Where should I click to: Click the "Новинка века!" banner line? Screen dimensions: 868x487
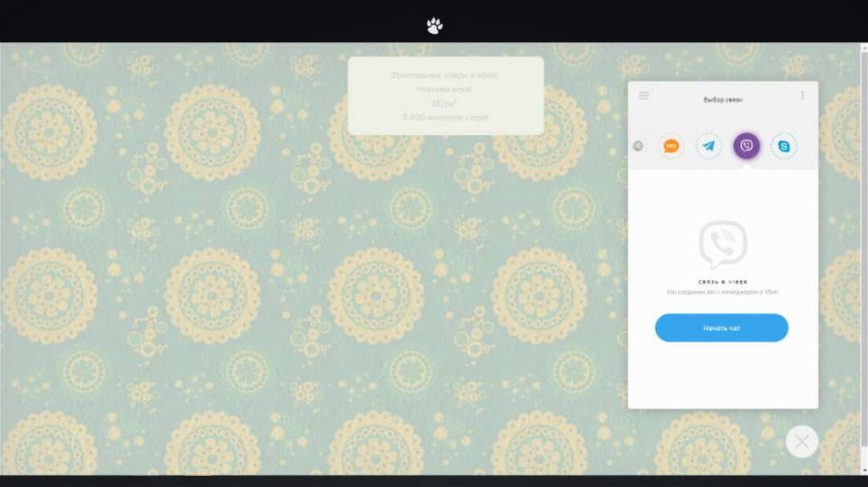pyautogui.click(x=446, y=89)
